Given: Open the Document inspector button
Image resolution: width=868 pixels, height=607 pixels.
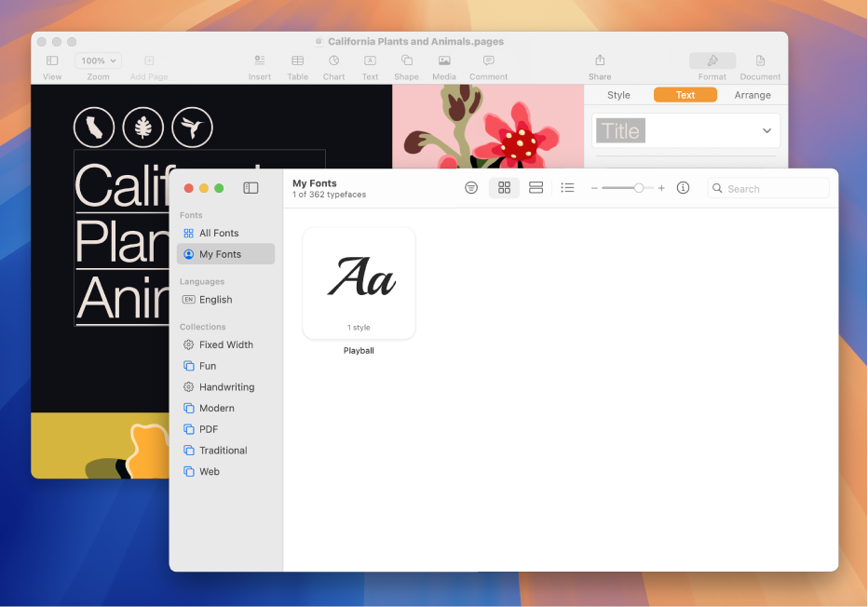Looking at the screenshot, I should (760, 66).
